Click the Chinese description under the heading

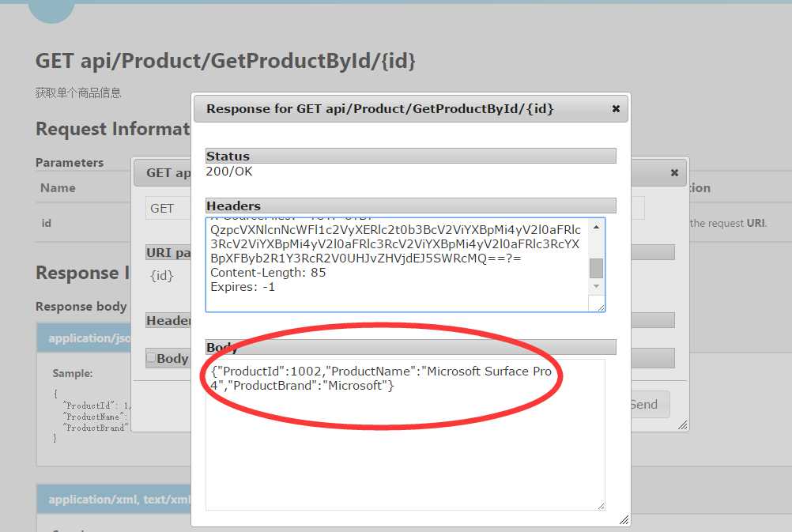78,92
